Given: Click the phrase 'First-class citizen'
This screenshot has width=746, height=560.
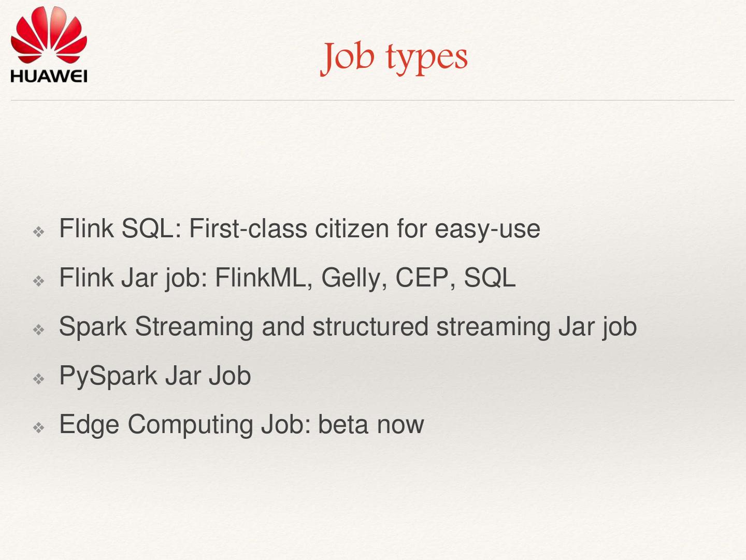Looking at the screenshot, I should tap(289, 228).
